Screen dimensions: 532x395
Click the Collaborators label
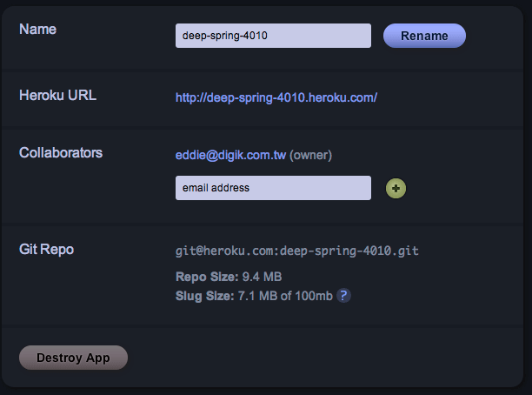(61, 152)
